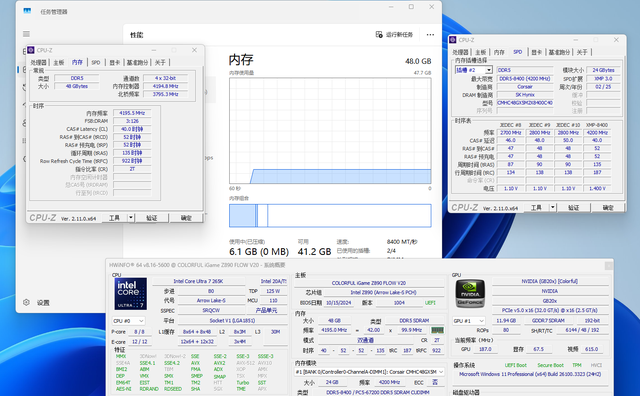The height and width of the screenshot is (396, 640).
Task: Click 确定 button in the CPU-Z memory-timings window
Action: (x=186, y=218)
